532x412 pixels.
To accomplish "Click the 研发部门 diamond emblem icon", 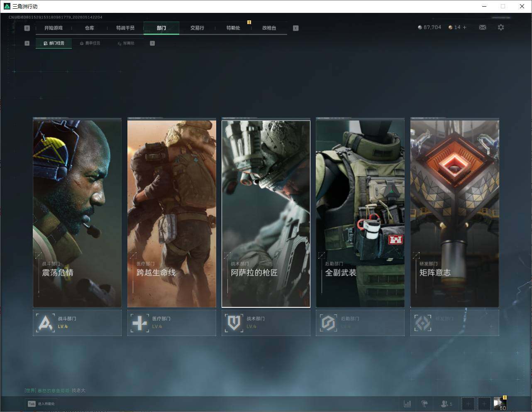I will 423,323.
